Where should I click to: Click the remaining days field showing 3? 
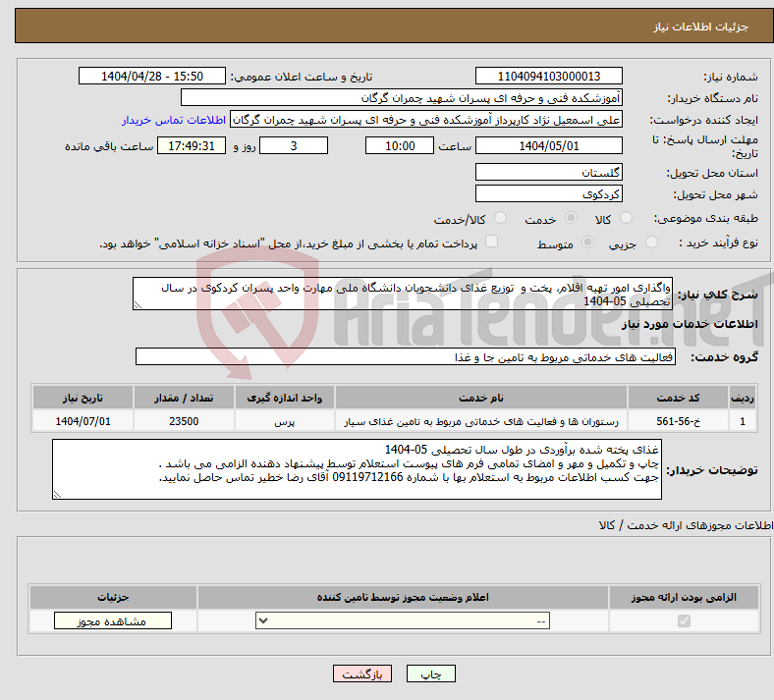(294, 145)
